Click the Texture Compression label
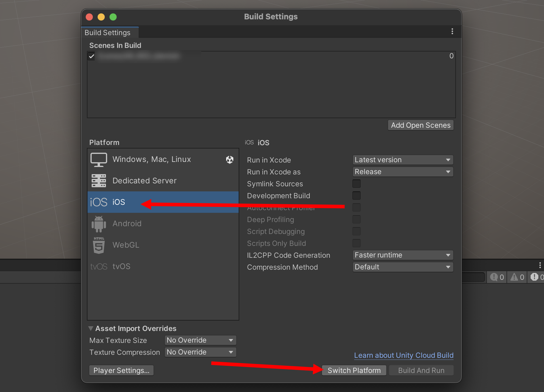The image size is (544, 392). click(x=125, y=352)
